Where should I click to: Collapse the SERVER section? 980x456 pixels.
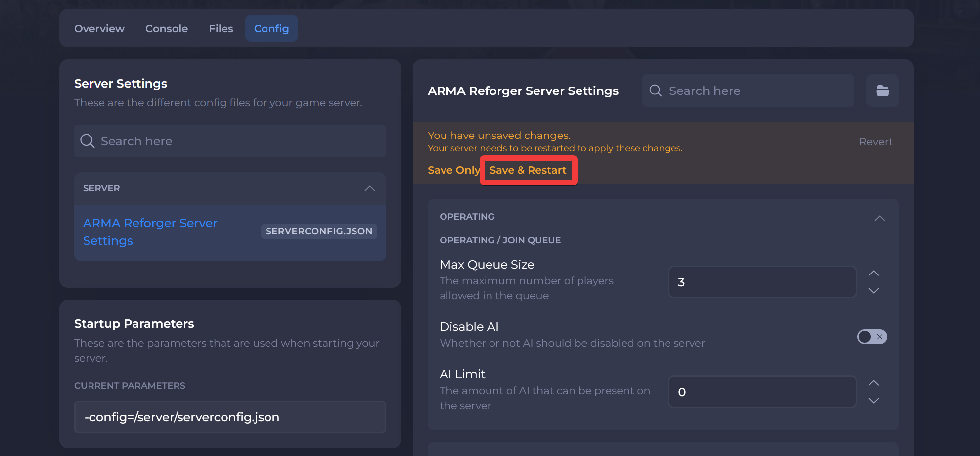tap(370, 188)
